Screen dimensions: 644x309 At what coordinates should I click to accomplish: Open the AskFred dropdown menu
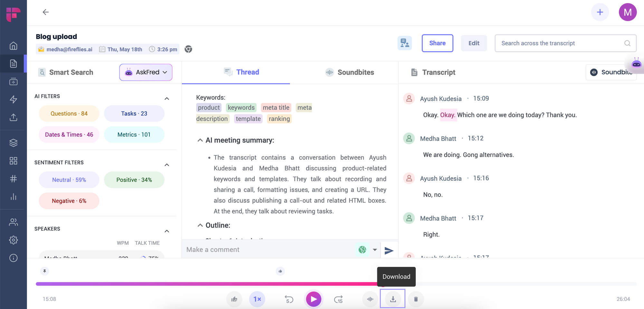[x=165, y=72]
